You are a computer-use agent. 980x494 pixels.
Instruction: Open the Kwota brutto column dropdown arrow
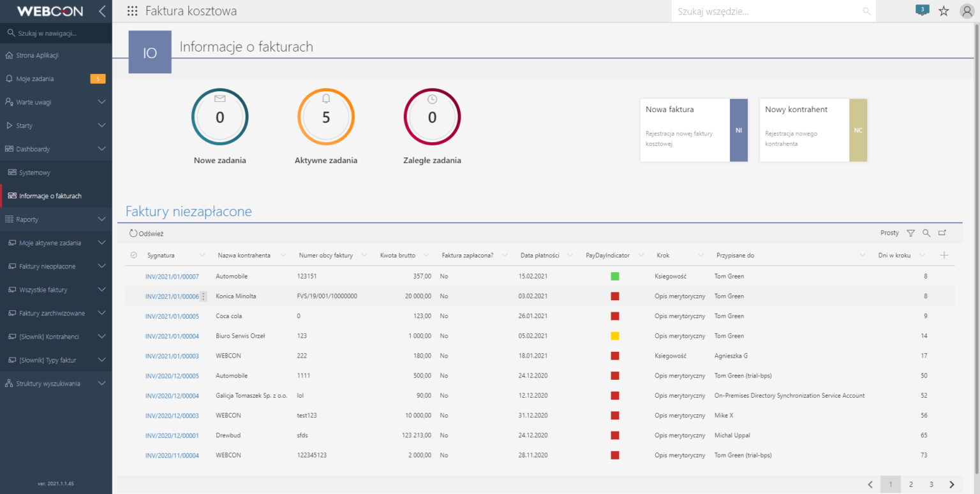(x=427, y=255)
